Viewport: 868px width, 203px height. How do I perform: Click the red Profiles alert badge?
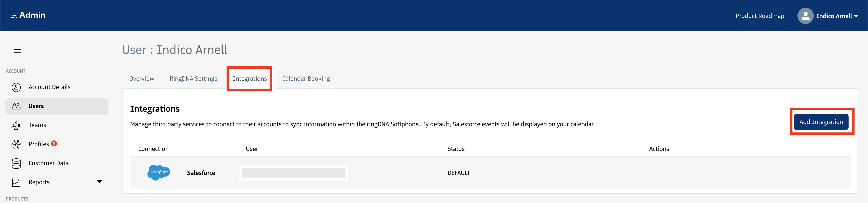click(54, 144)
